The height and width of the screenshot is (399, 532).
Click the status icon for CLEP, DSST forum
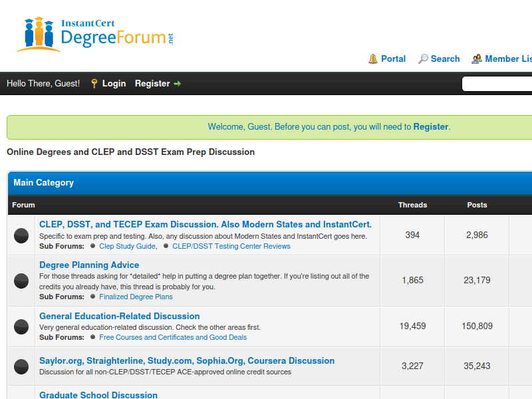coord(21,236)
